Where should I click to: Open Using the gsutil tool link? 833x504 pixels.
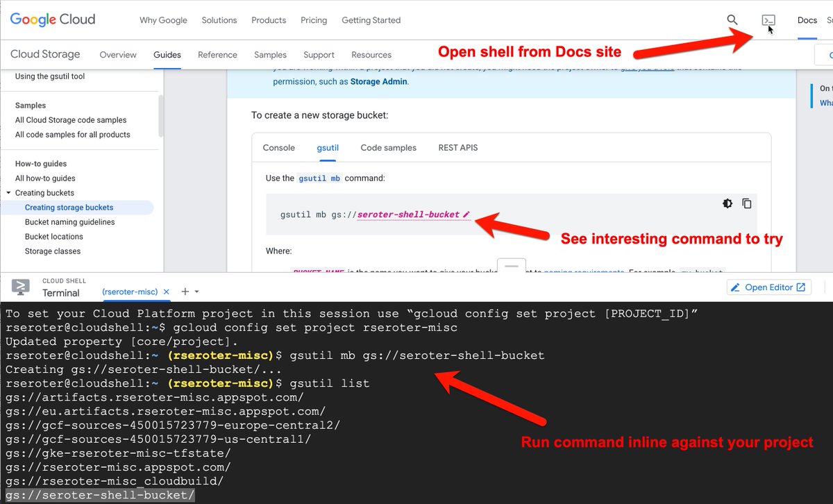[50, 76]
